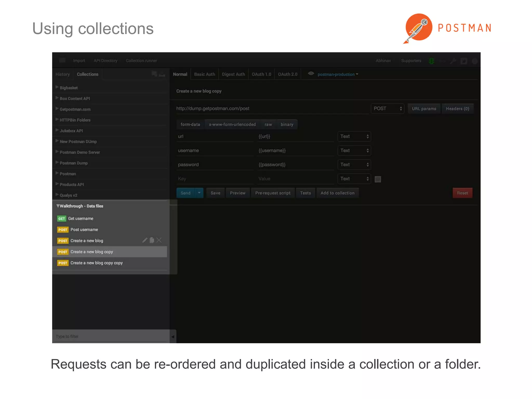Screen dimensions: 532x399
Task: Choose raw body type
Action: pos(268,124)
